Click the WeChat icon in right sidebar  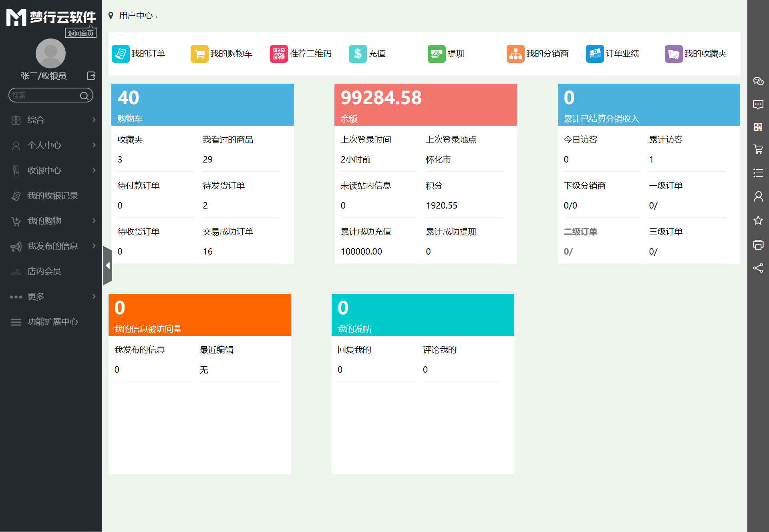tap(758, 81)
